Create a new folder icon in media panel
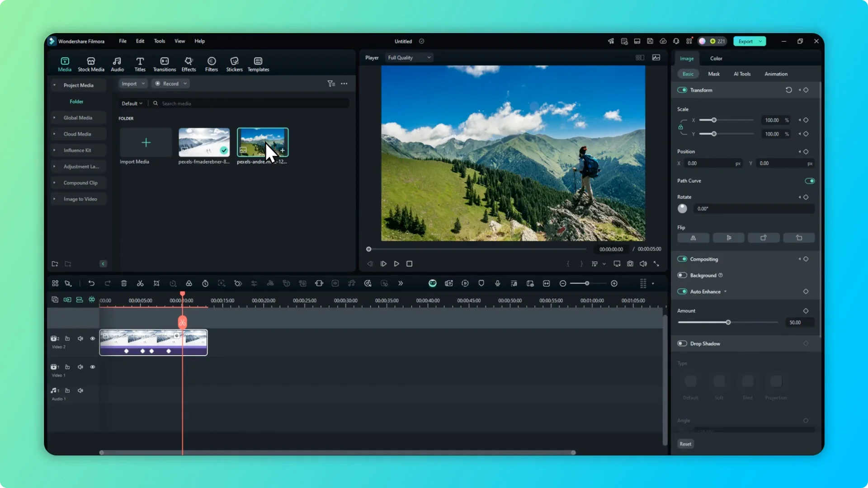 click(55, 264)
